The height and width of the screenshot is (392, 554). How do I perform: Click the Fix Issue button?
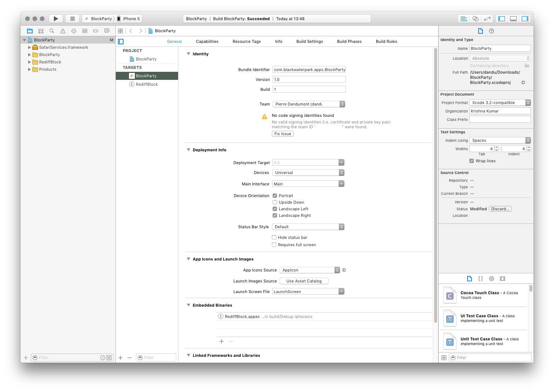283,134
